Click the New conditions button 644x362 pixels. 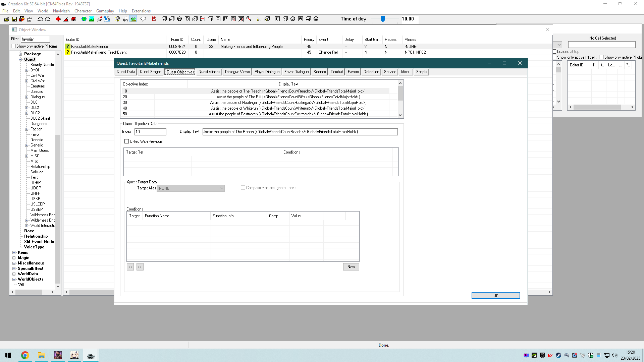pyautogui.click(x=351, y=267)
